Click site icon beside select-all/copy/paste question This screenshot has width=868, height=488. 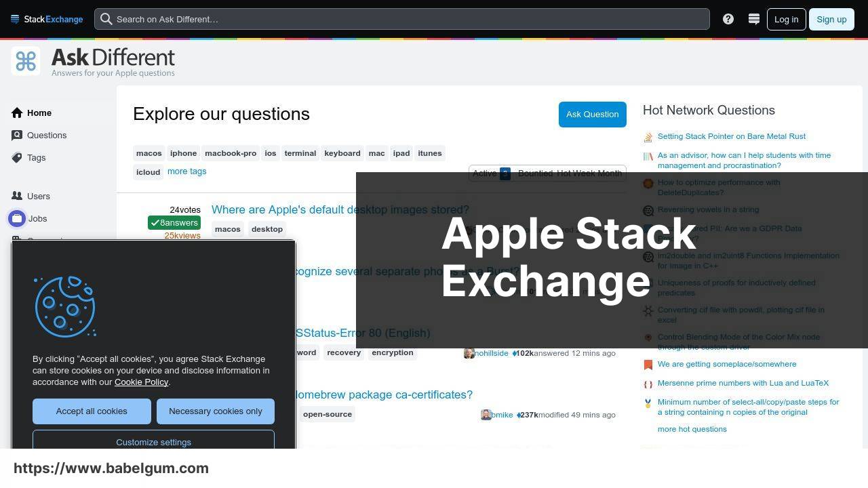pos(648,403)
